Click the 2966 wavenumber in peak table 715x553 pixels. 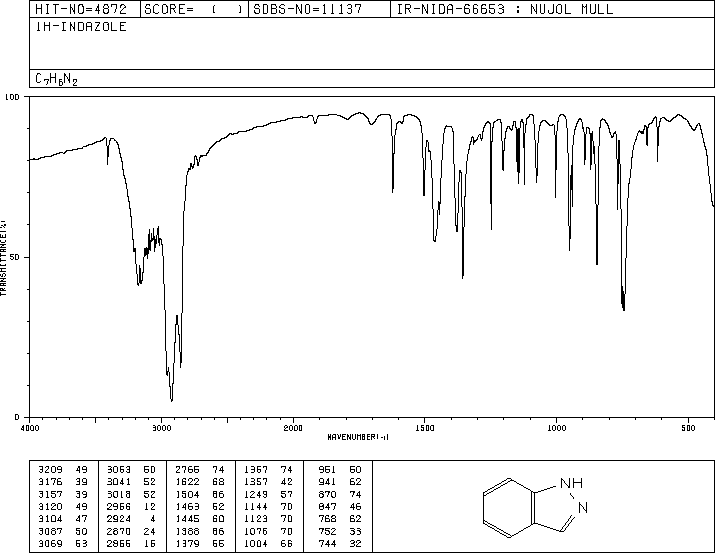coord(119,506)
